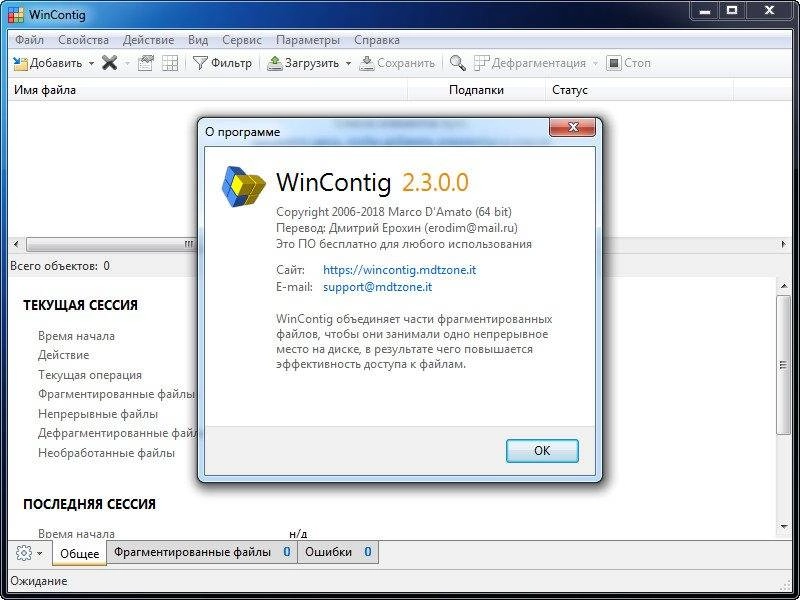Click the Необработанные файлы label
This screenshot has width=800, height=600.
point(107,453)
